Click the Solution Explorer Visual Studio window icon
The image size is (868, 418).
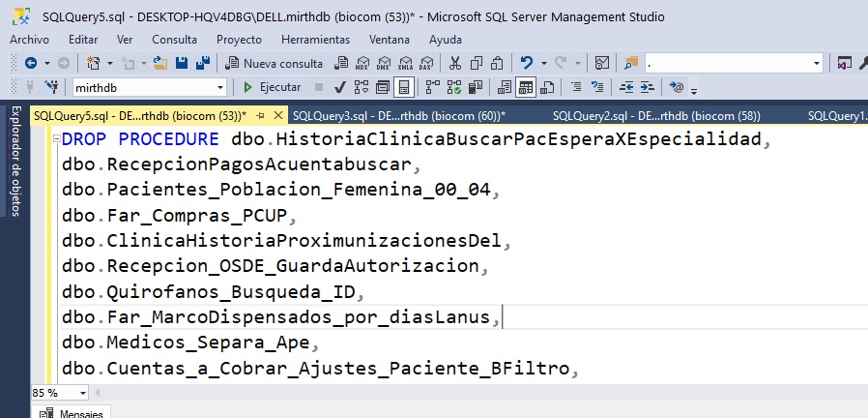point(844,63)
